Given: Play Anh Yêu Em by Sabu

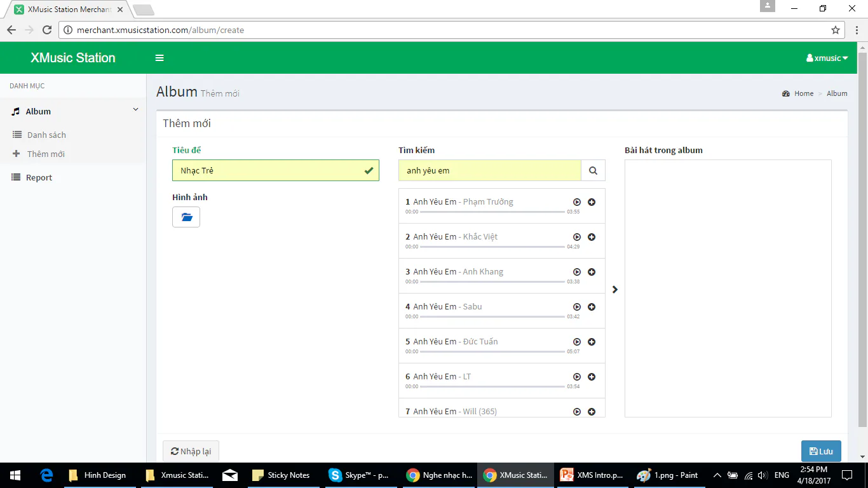Looking at the screenshot, I should click(x=577, y=307).
